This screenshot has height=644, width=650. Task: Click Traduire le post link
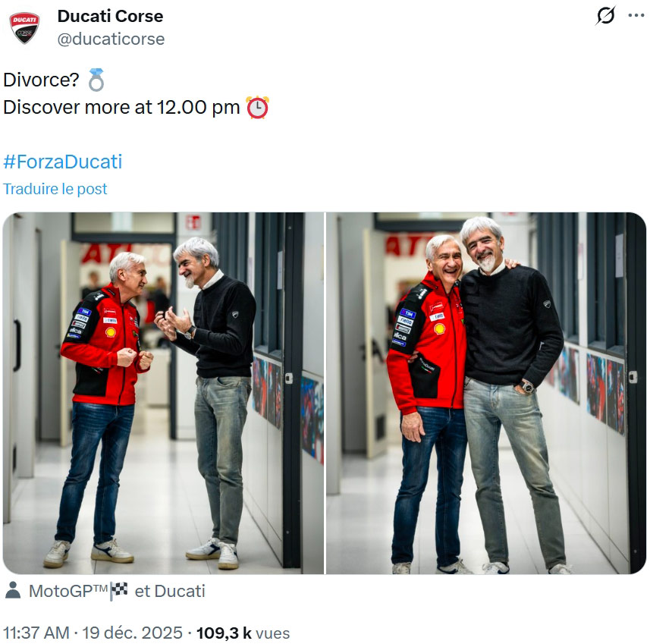coord(55,189)
